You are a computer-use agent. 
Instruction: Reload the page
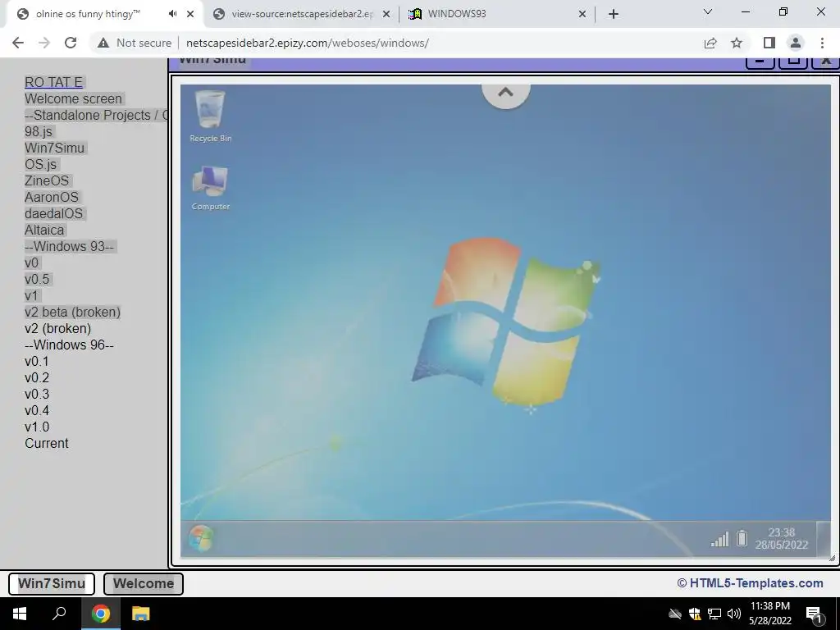point(71,43)
